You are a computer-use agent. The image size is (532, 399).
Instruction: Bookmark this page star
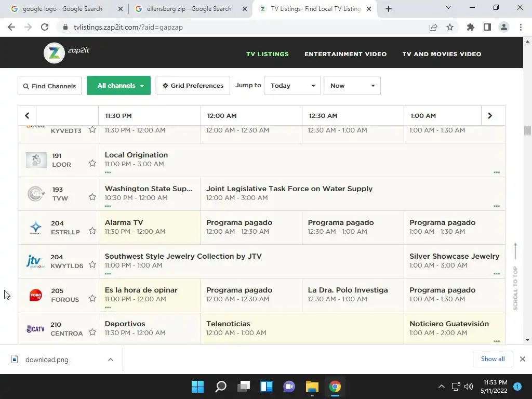tap(450, 27)
